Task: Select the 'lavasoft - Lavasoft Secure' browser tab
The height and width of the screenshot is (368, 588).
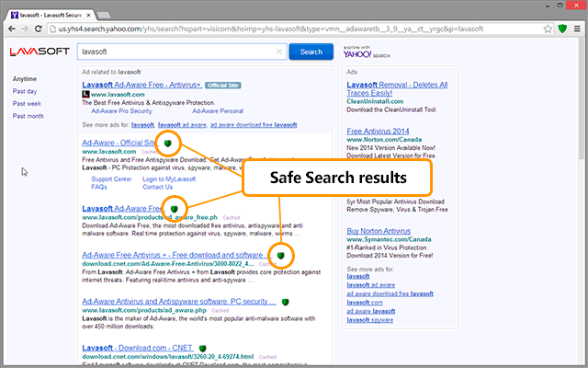Action: click(51, 15)
